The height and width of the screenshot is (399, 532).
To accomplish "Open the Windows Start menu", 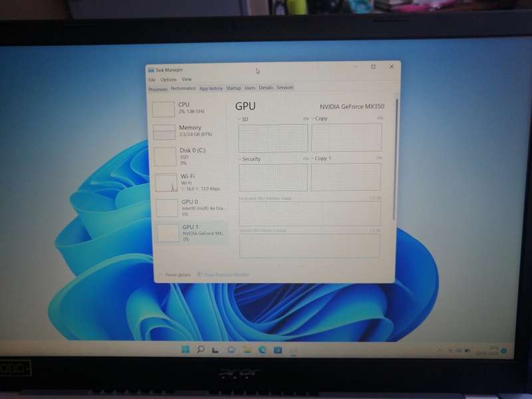I will click(x=186, y=350).
